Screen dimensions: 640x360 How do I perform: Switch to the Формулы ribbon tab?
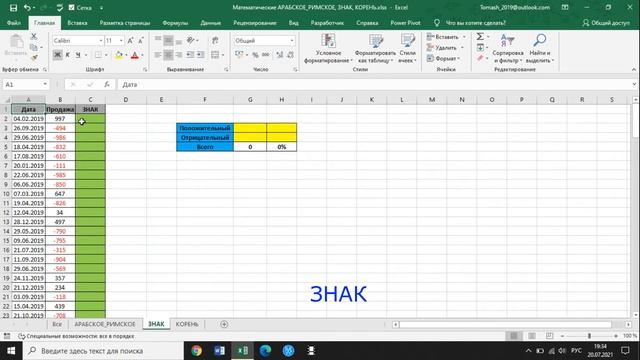(175, 23)
